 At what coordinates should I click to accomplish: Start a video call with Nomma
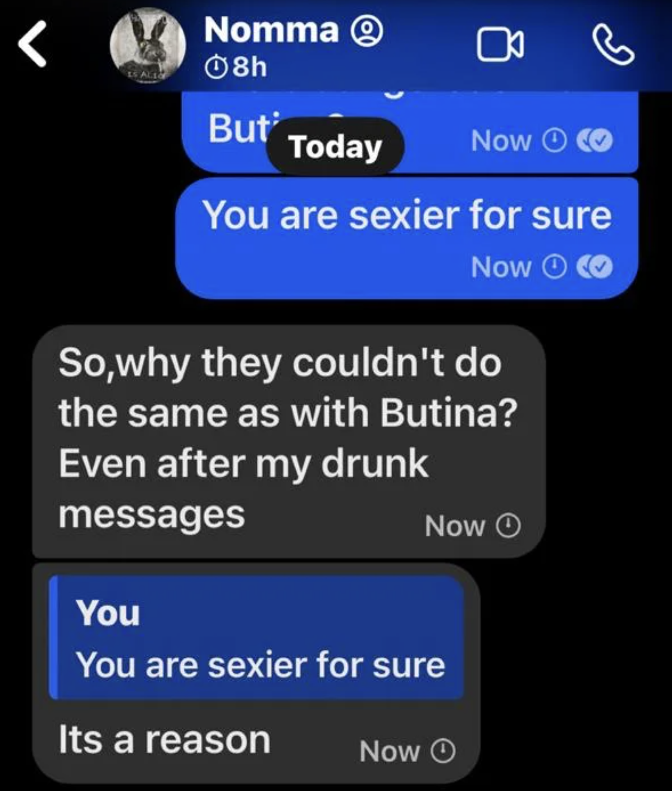[x=500, y=43]
